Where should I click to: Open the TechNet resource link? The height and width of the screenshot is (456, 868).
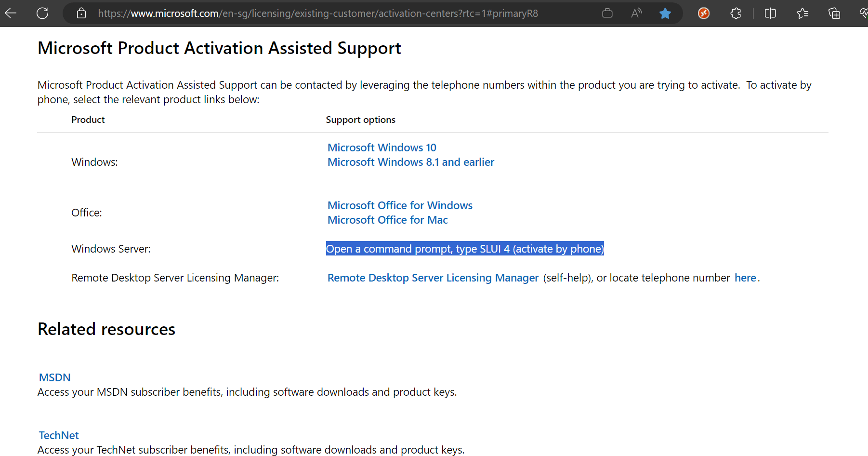pos(59,435)
